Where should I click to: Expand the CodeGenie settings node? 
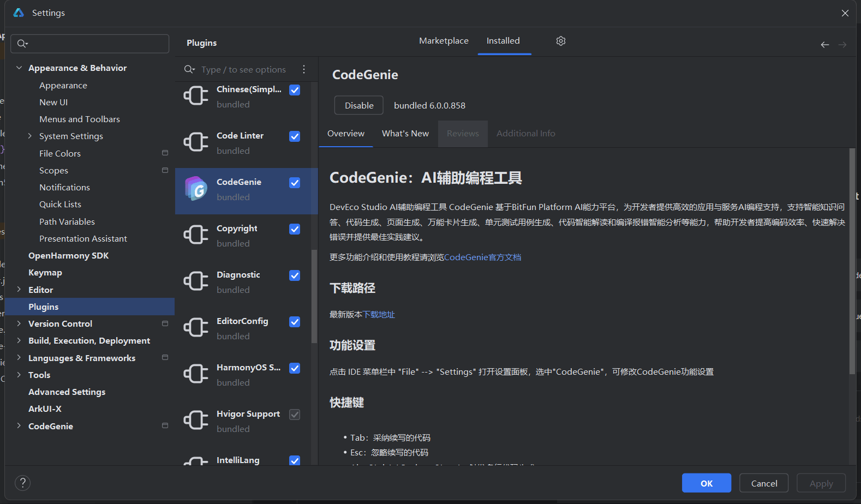click(19, 426)
